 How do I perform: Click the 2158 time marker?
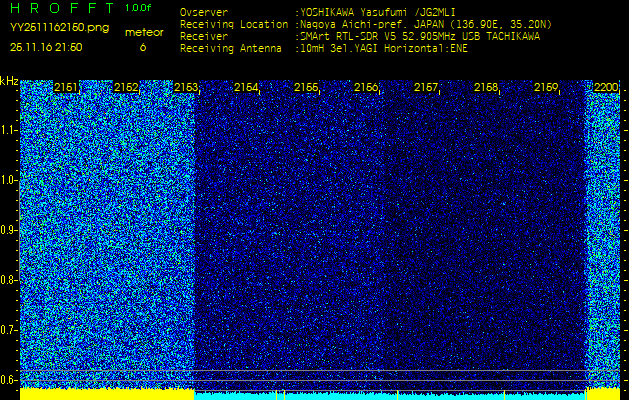pyautogui.click(x=486, y=87)
